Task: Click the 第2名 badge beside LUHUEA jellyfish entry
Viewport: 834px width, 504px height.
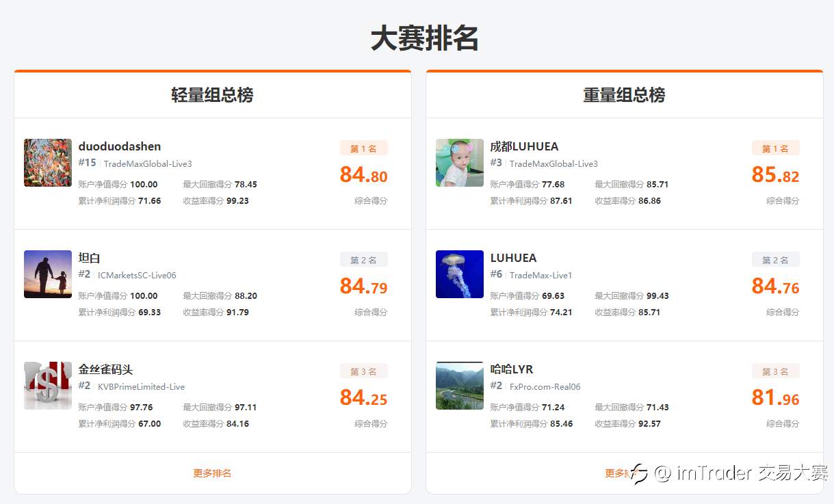Action: (776, 260)
